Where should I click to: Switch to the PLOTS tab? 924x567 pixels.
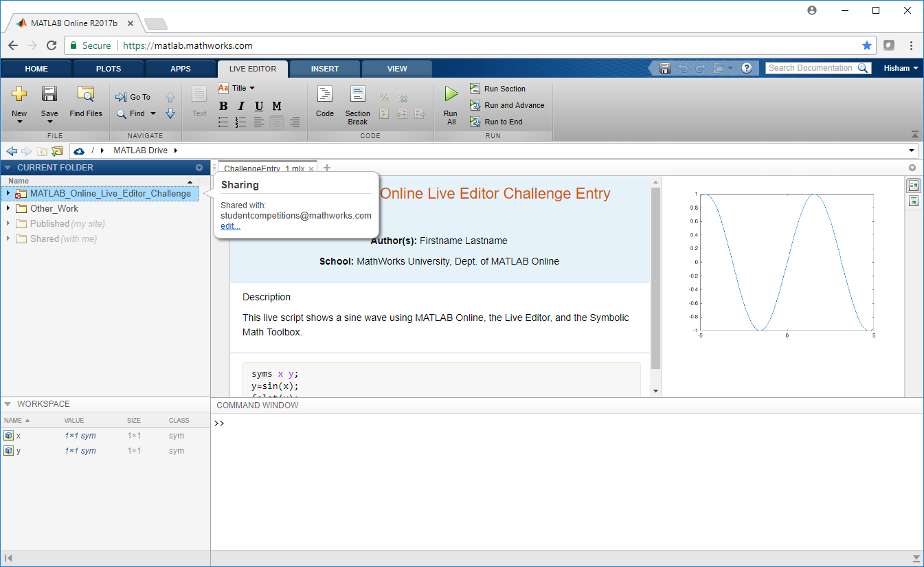click(109, 69)
